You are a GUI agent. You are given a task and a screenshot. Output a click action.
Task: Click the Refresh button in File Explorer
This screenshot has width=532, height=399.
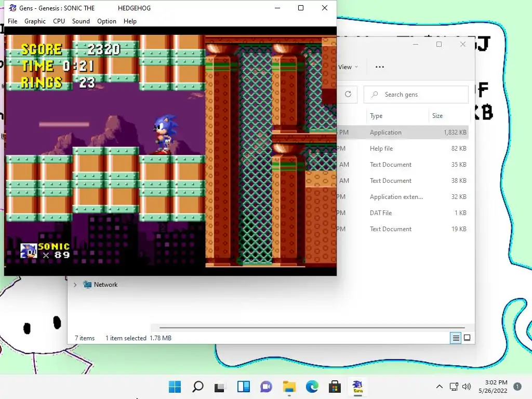tap(348, 94)
